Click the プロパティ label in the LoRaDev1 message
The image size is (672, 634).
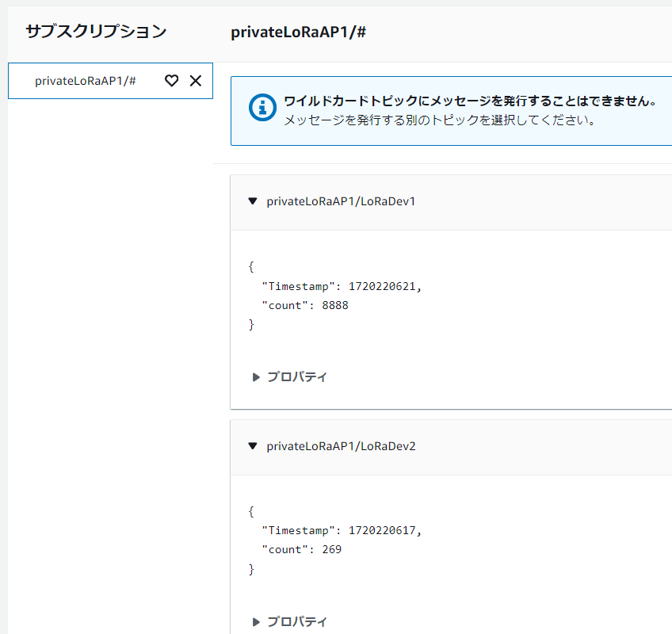[297, 377]
